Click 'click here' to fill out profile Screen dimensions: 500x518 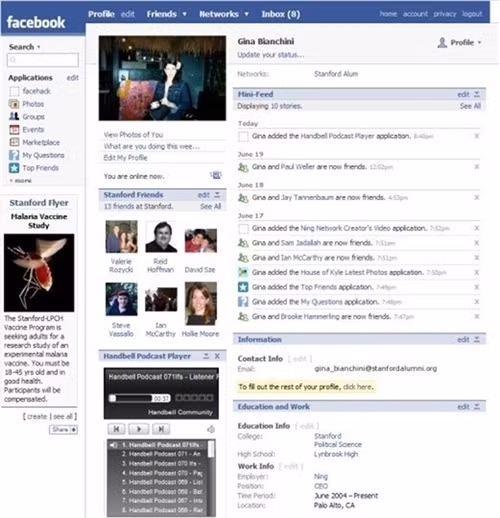358,387
